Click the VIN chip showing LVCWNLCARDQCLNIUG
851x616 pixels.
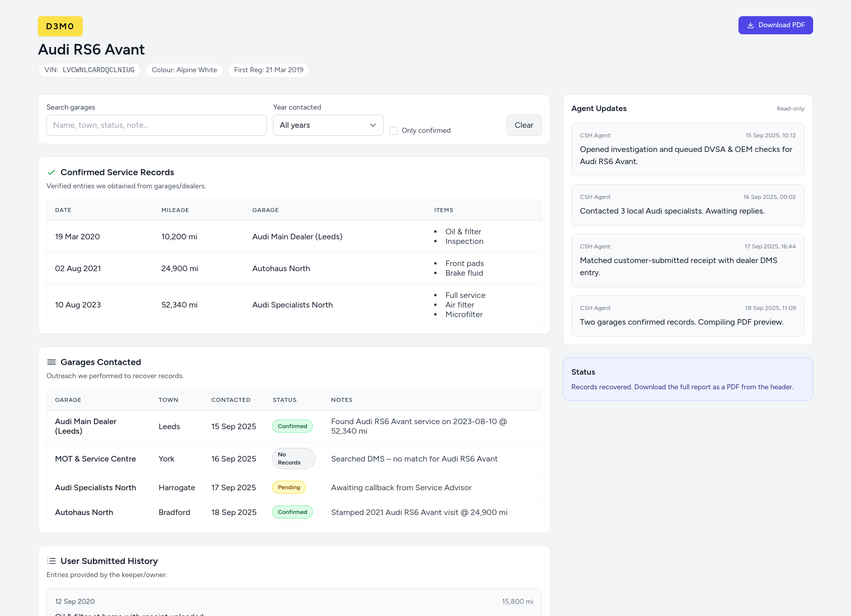89,70
